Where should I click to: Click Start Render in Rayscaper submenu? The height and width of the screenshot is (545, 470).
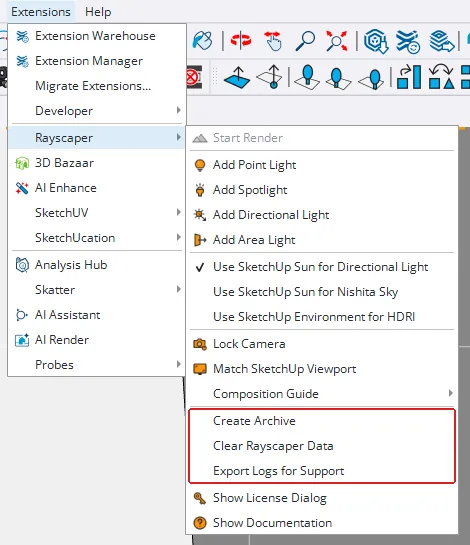[322, 138]
